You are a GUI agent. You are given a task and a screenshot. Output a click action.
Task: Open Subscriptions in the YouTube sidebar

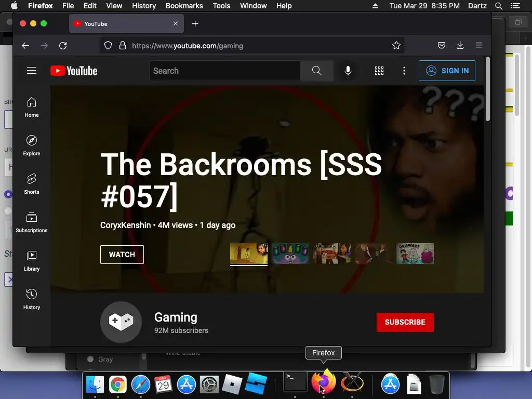tap(32, 222)
